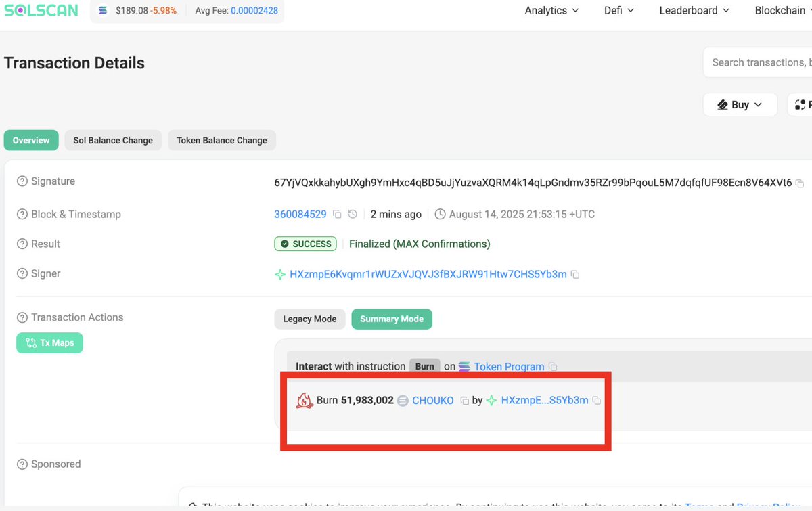
Task: Click the signer's green sparkle icon
Action: point(279,275)
